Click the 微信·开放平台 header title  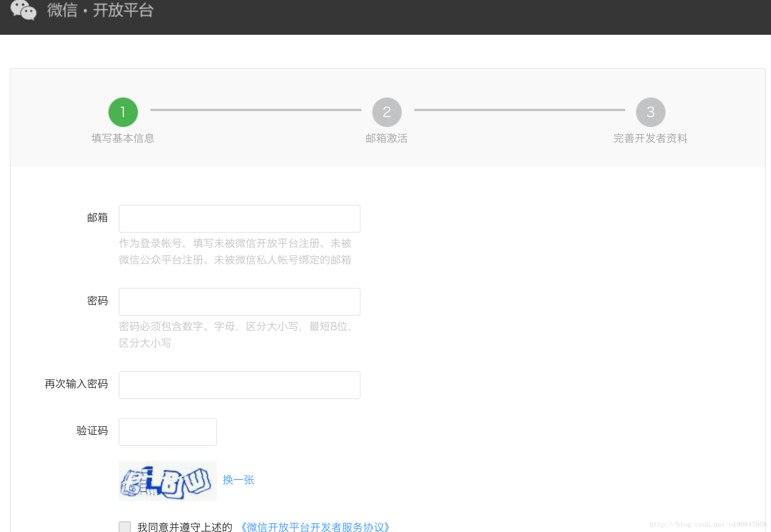(100, 10)
